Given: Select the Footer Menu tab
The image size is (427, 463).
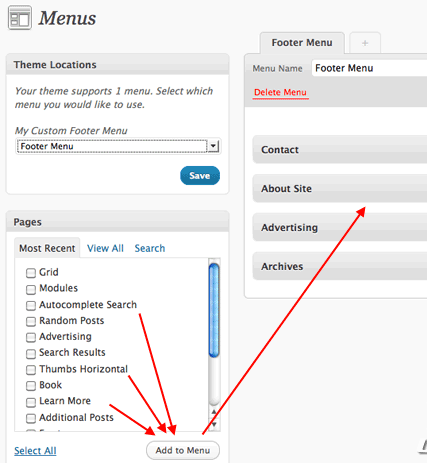Looking at the screenshot, I should point(302,43).
